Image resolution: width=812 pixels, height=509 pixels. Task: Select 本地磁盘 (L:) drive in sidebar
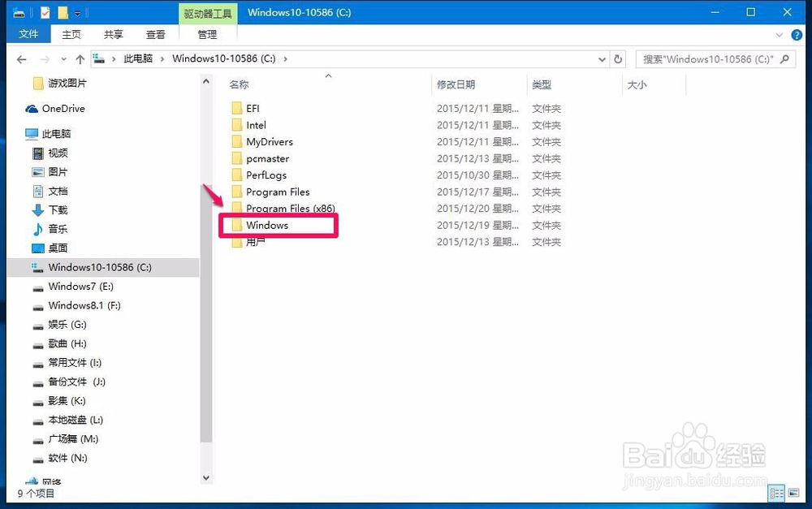pyautogui.click(x=76, y=420)
